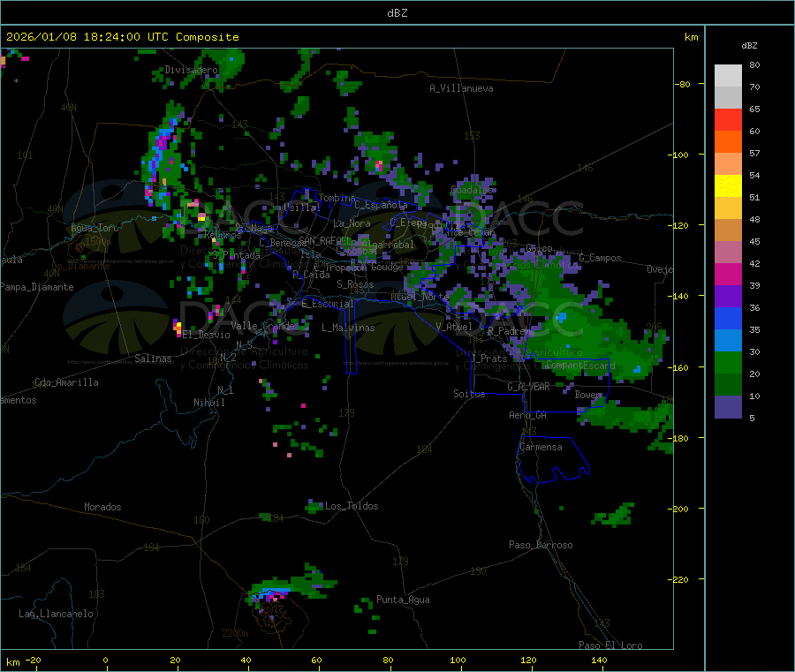Click the Agua_Toro location label
The image size is (795, 672).
point(95,228)
